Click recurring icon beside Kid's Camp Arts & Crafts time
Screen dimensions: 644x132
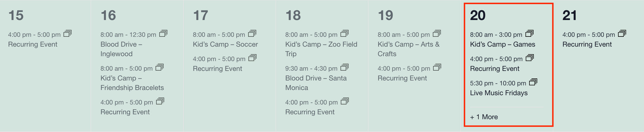coord(437,34)
